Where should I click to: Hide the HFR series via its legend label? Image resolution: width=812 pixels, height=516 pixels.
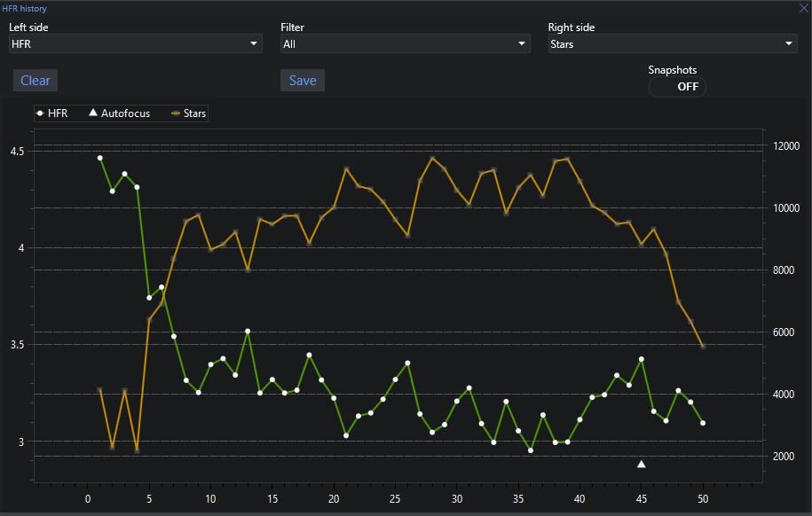(58, 113)
